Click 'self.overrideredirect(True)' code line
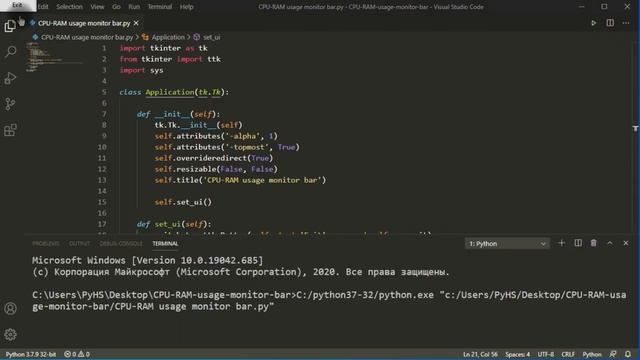 point(213,158)
